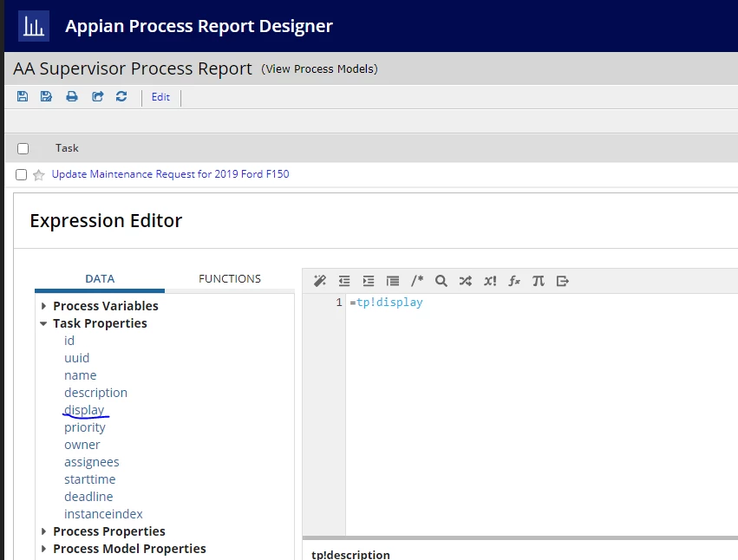Click the Save As icon in toolbar
Viewport: 738px width, 560px height.
click(46, 96)
